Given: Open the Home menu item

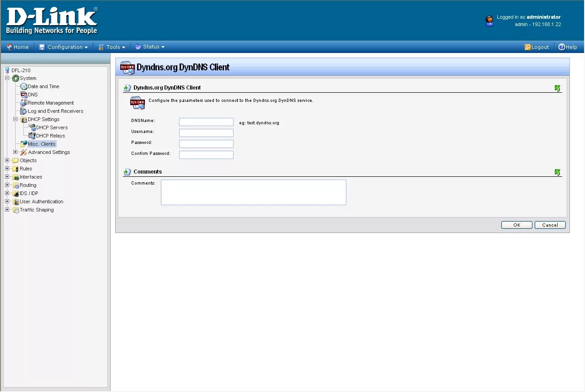Looking at the screenshot, I should tap(17, 47).
